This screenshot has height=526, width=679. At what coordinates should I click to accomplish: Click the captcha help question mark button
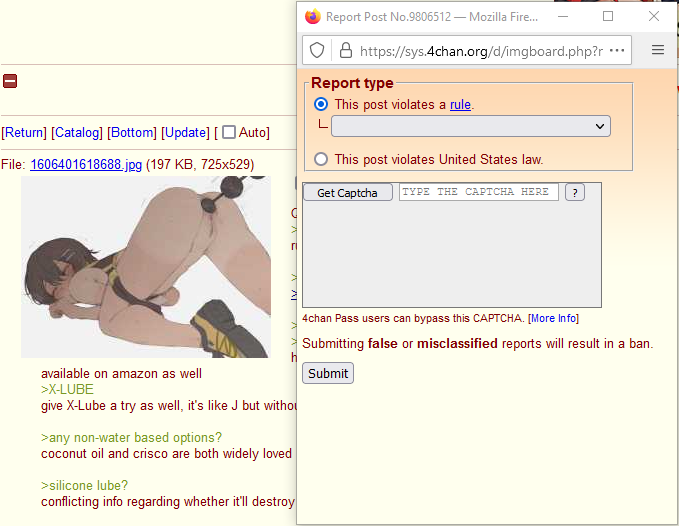coord(575,193)
